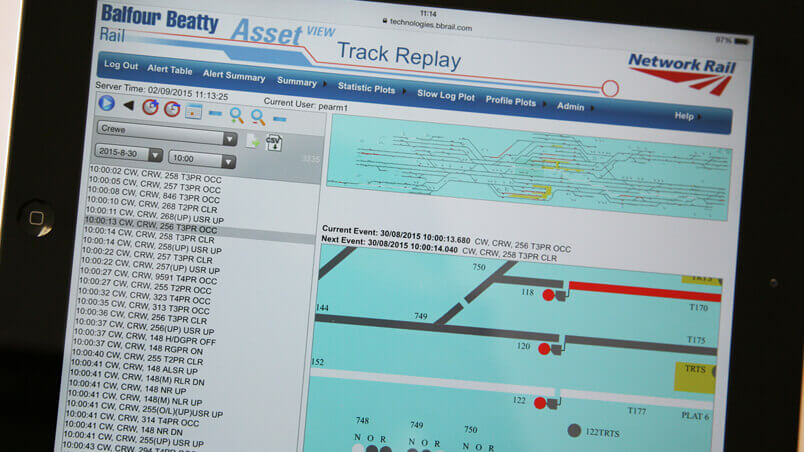Viewport: 804px width, 452px height.
Task: Expand the Help menu
Action: point(688,116)
